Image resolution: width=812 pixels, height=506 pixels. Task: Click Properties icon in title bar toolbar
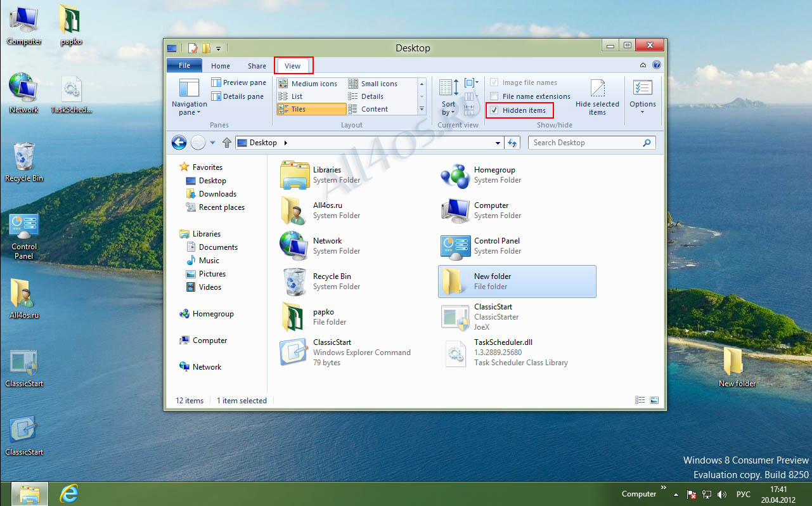point(193,48)
